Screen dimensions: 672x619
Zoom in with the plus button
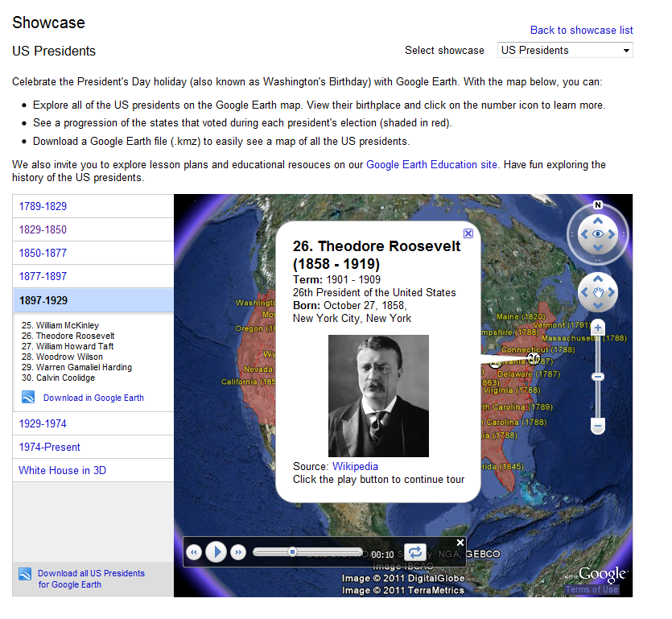click(598, 328)
